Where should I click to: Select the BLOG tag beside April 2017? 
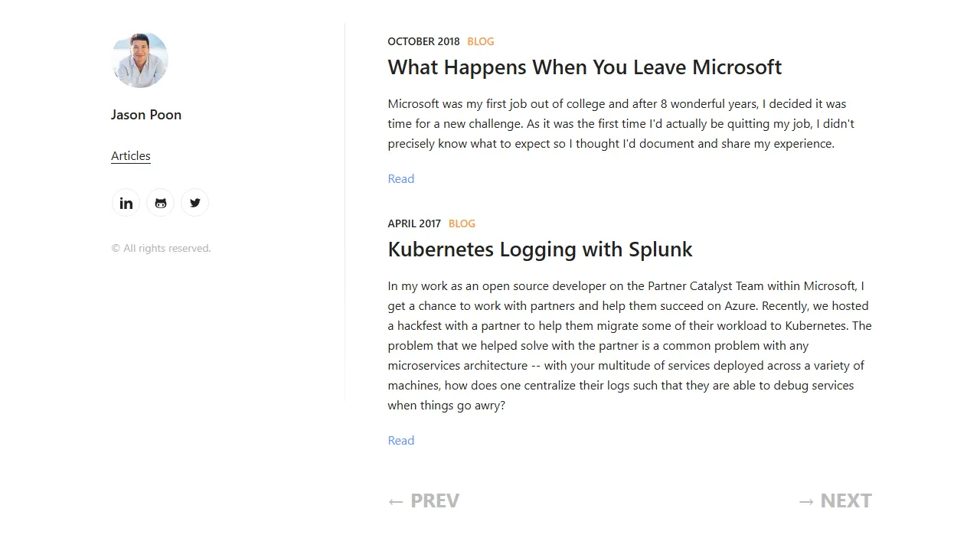(462, 224)
